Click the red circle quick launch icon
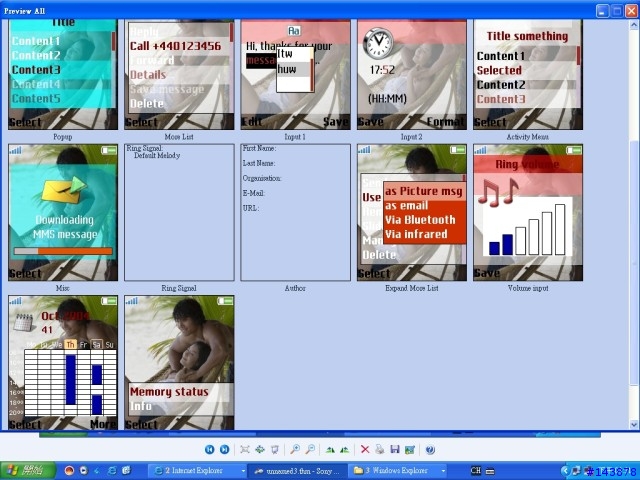Screen dimensions: 640x480 [x=69, y=471]
